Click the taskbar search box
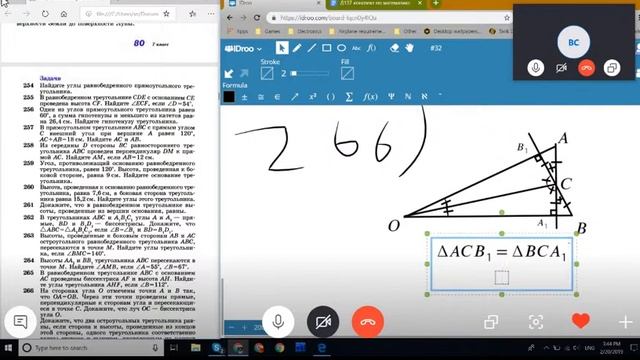The width and height of the screenshot is (640, 360). [91, 348]
